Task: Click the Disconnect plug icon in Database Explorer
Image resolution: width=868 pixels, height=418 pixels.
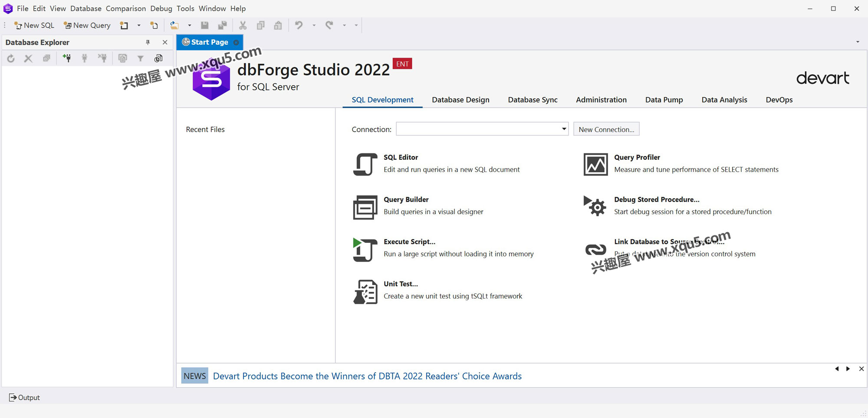Action: pos(102,58)
